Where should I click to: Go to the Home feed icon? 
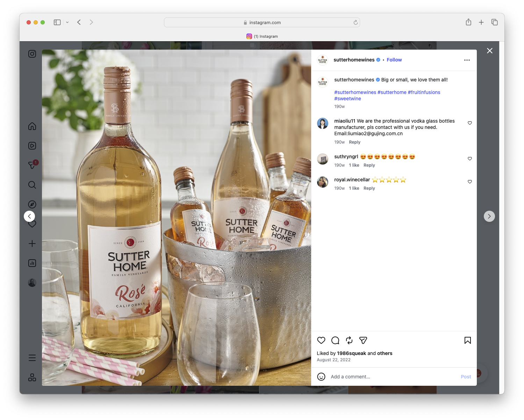(32, 126)
